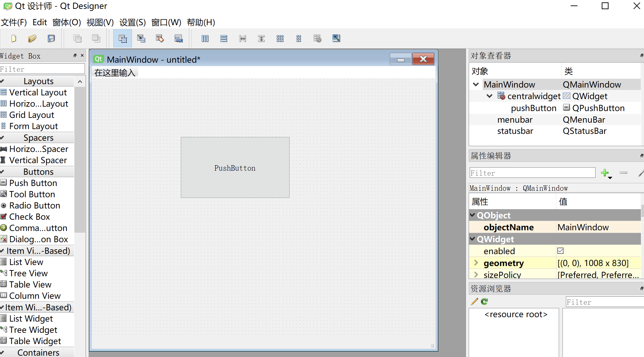Screen dimensions: 644x357
Task: Apply a horizontal layout from the toolbar
Action: click(205, 38)
